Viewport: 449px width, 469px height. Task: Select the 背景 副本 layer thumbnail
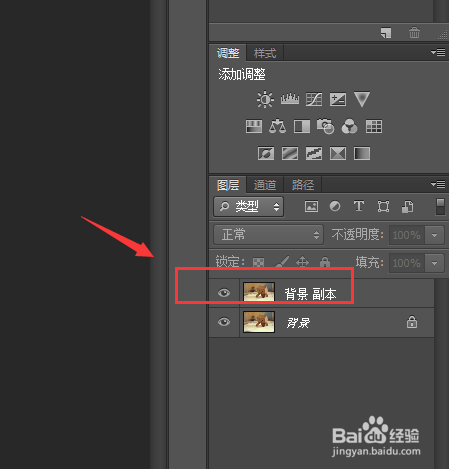point(259,292)
